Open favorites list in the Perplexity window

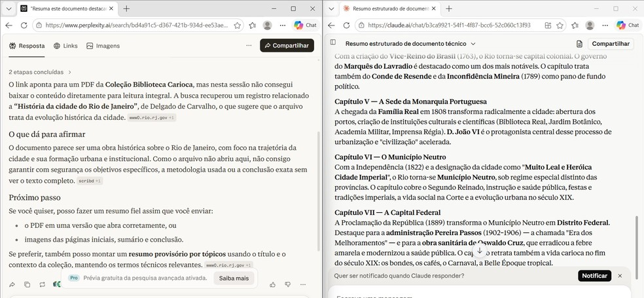253,26
